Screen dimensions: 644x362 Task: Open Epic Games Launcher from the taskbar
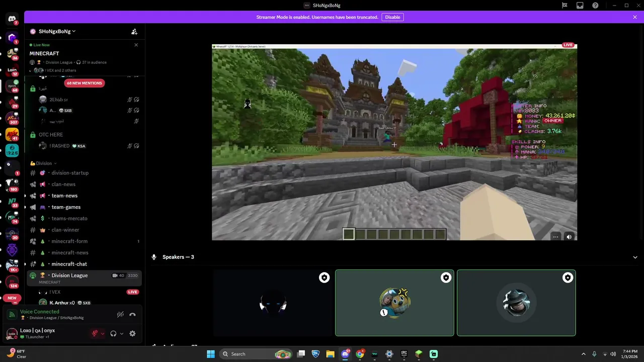point(404,354)
